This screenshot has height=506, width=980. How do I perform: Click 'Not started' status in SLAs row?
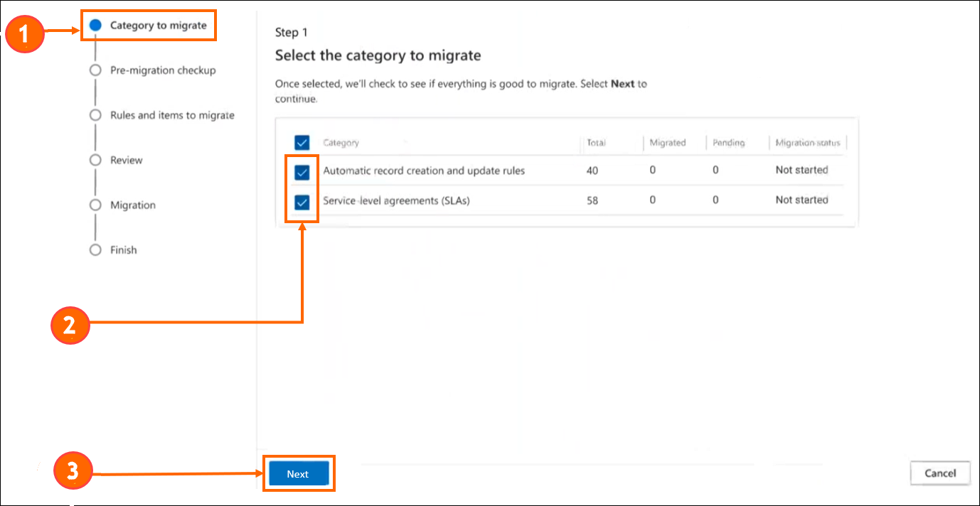tap(801, 200)
